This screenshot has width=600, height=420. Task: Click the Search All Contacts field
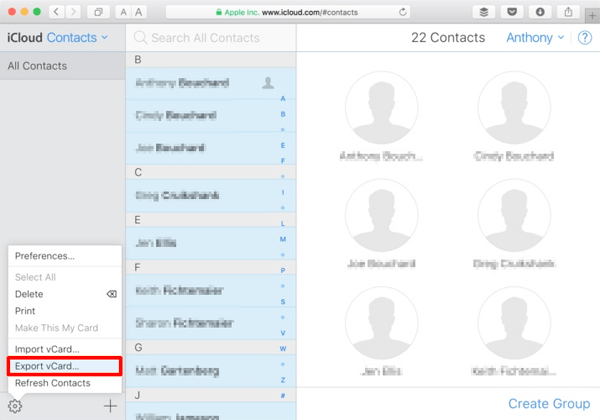(210, 38)
